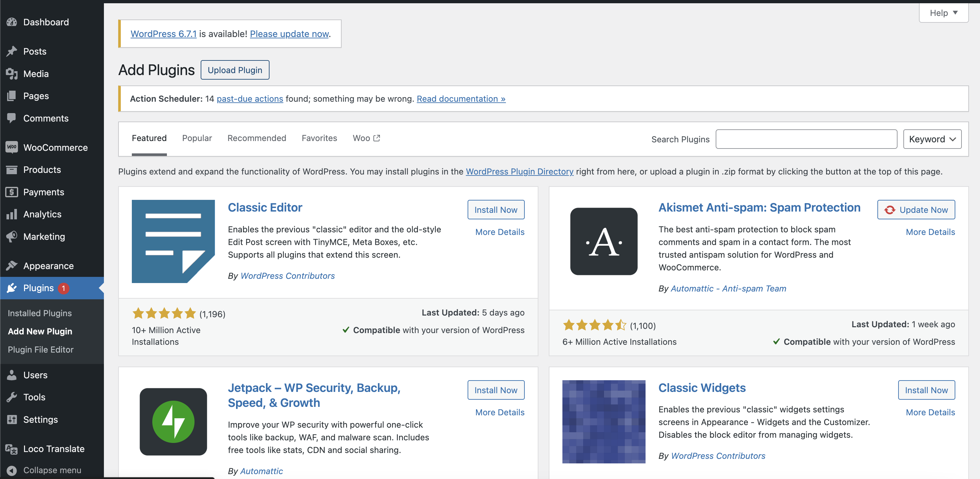Click the Products archive icon

(x=12, y=170)
